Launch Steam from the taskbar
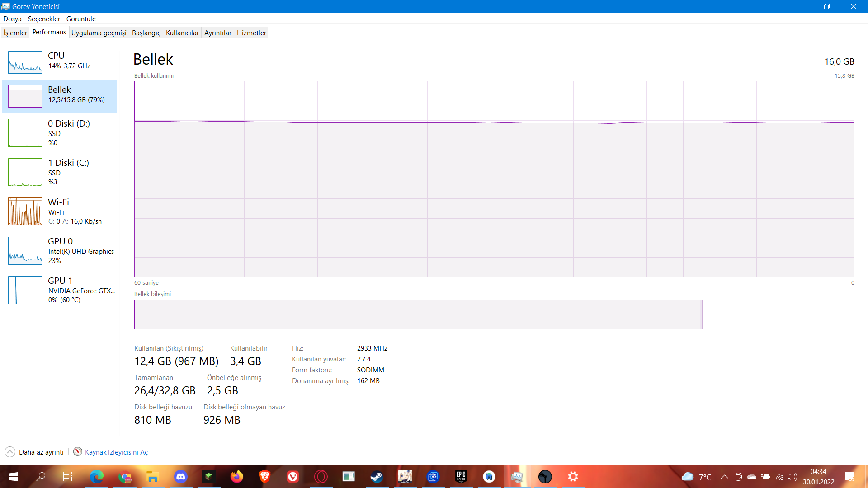868x488 pixels. coord(377,477)
